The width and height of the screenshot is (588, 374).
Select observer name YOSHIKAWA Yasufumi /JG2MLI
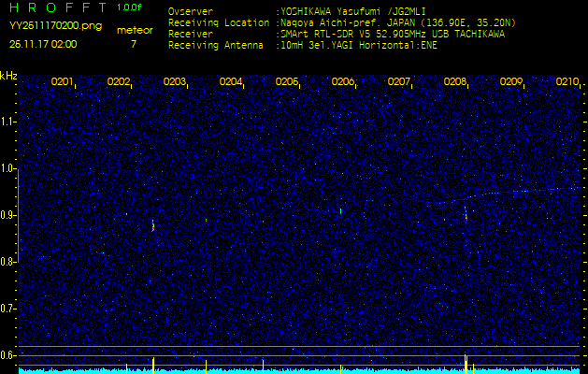(x=353, y=11)
